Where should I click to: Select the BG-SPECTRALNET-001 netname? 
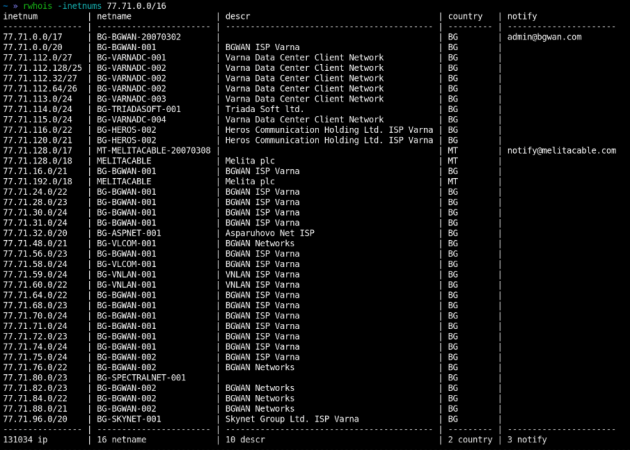point(141,377)
